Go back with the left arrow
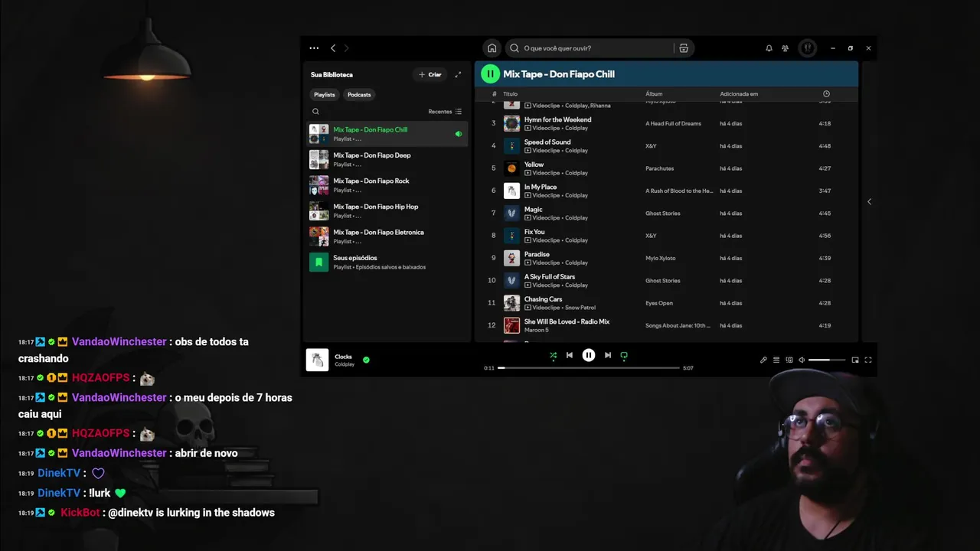This screenshot has width=980, height=551. (x=333, y=48)
